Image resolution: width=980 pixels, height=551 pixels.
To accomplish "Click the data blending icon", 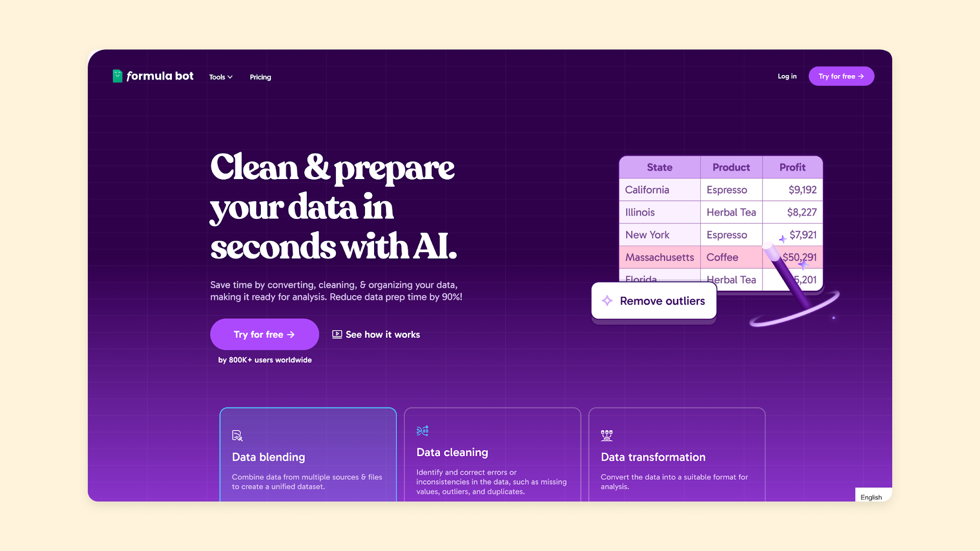I will click(238, 435).
